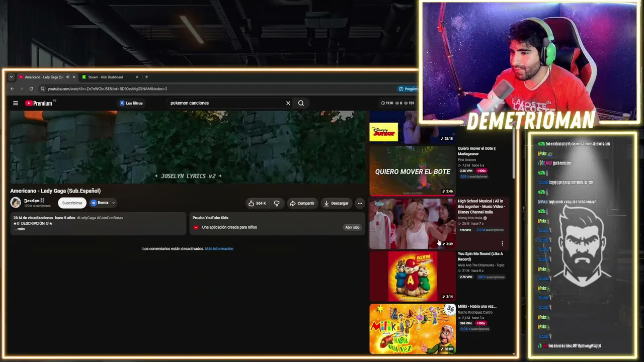Play the Disney Junior video thumbnail
Screen dimensions: 644x362
tap(413, 127)
